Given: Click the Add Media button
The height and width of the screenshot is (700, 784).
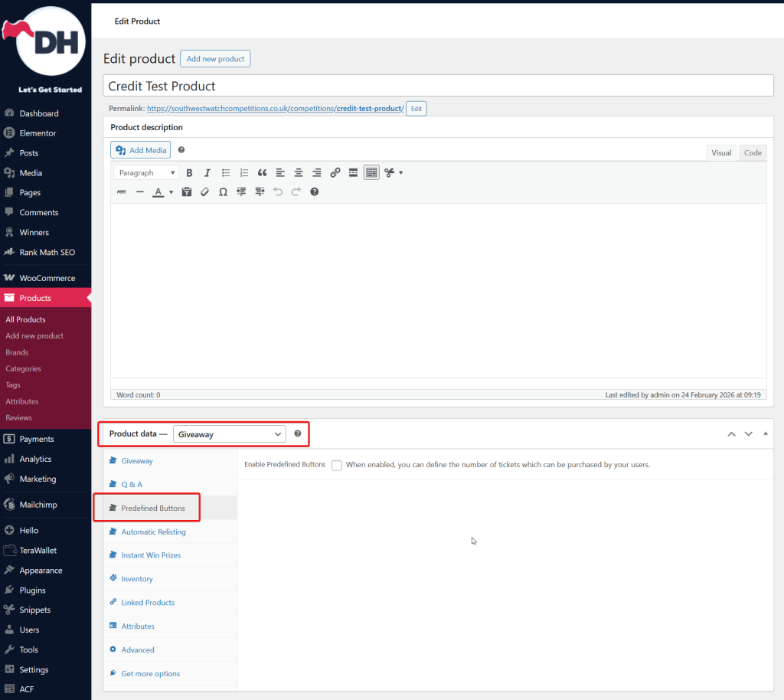Looking at the screenshot, I should point(141,150).
